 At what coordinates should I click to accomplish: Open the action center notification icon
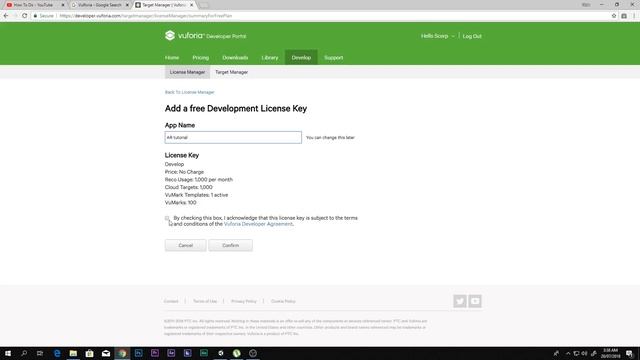coord(630,353)
